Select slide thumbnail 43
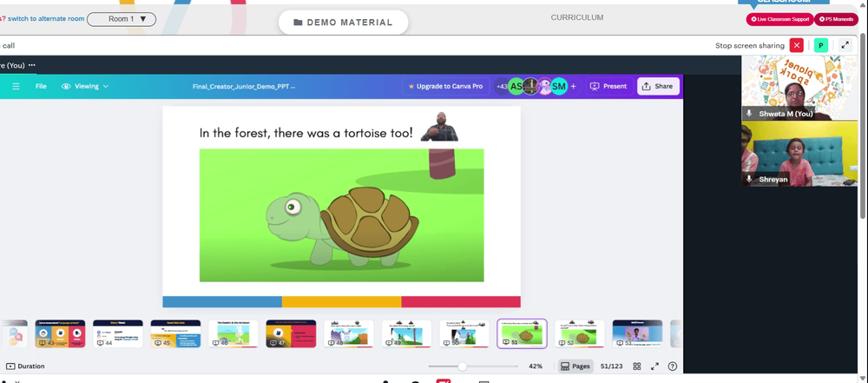868x383 pixels. point(61,333)
